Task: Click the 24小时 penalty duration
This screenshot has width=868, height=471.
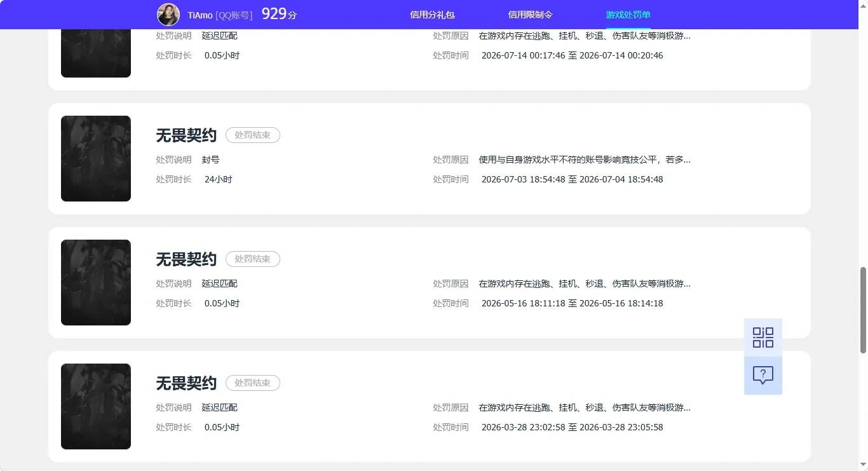Action: tap(219, 179)
